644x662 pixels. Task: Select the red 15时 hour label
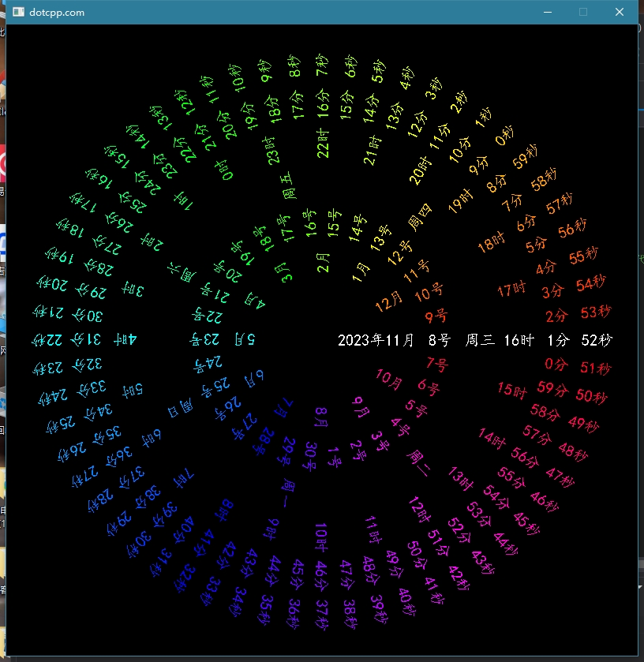[511, 390]
